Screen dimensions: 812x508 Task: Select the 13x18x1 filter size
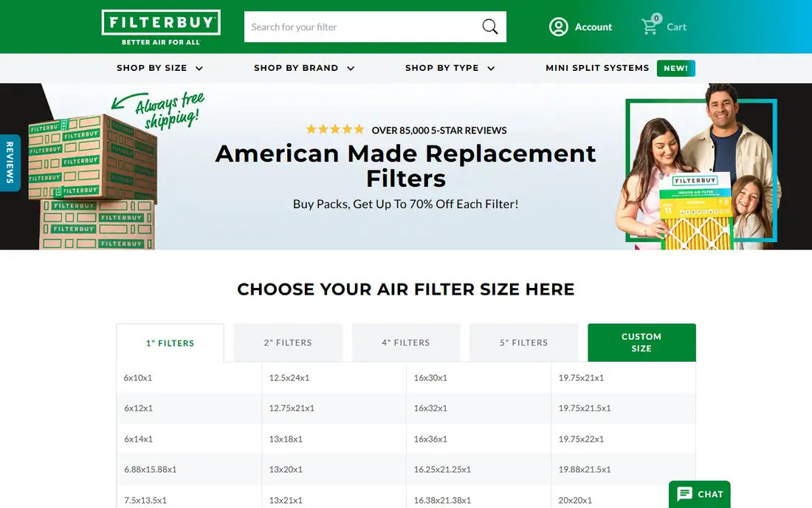tap(286, 439)
